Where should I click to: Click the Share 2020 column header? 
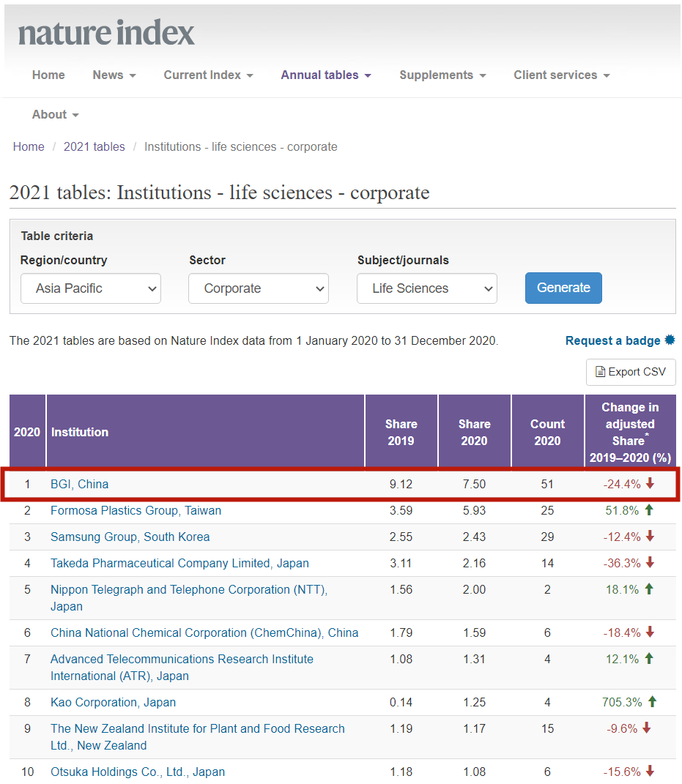(475, 432)
